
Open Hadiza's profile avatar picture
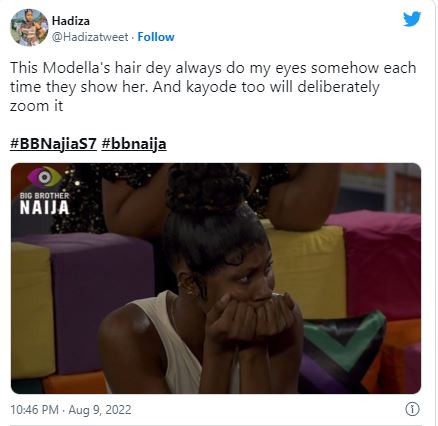[x=29, y=28]
